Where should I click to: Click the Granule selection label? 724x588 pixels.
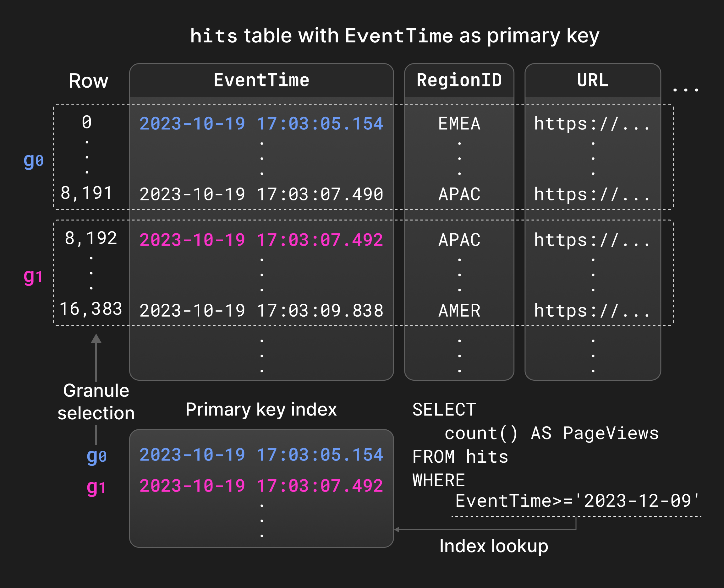96,402
